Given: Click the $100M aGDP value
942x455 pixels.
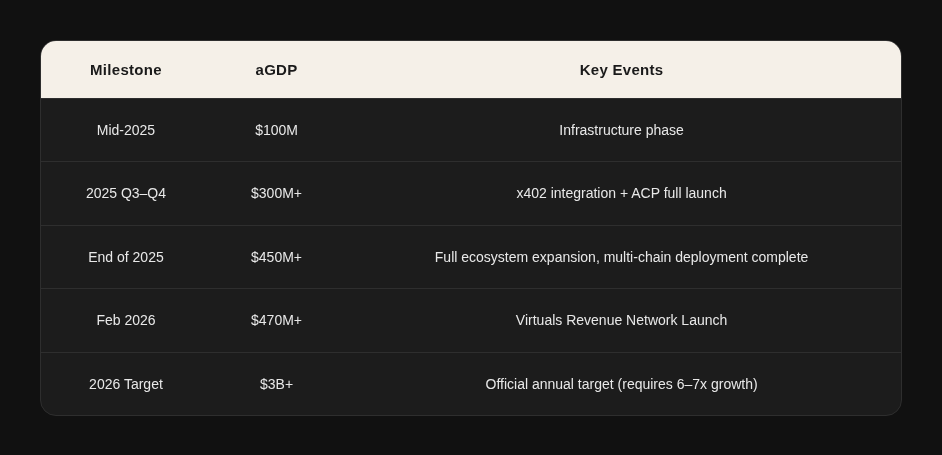Looking at the screenshot, I should coord(276,130).
